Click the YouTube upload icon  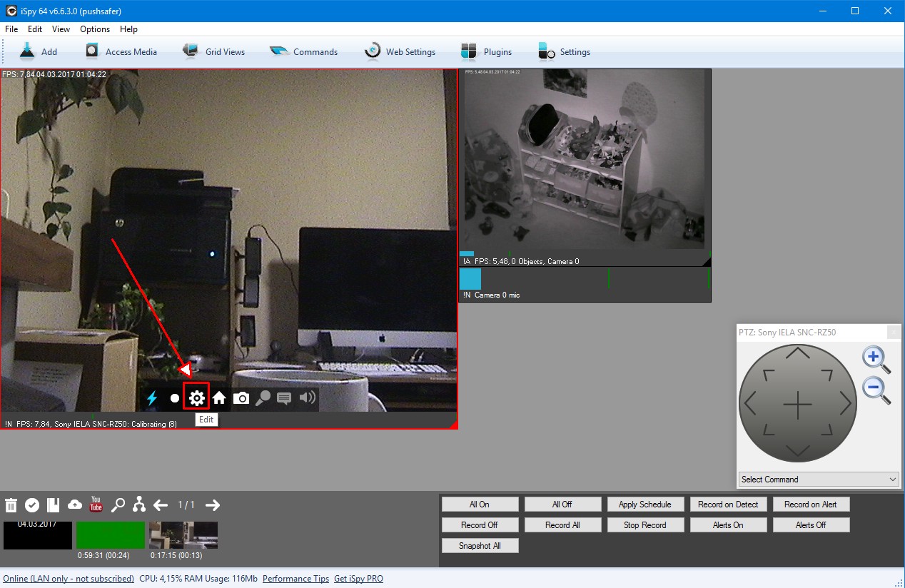click(x=96, y=505)
